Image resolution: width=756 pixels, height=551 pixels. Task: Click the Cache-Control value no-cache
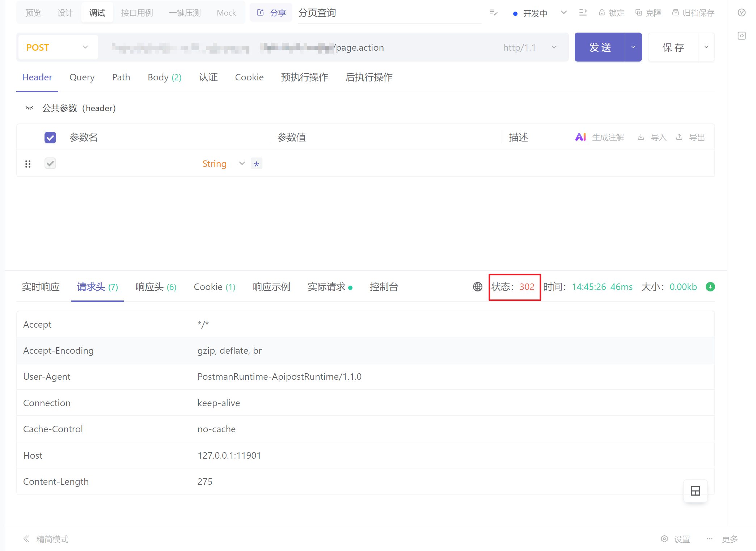[x=216, y=429]
